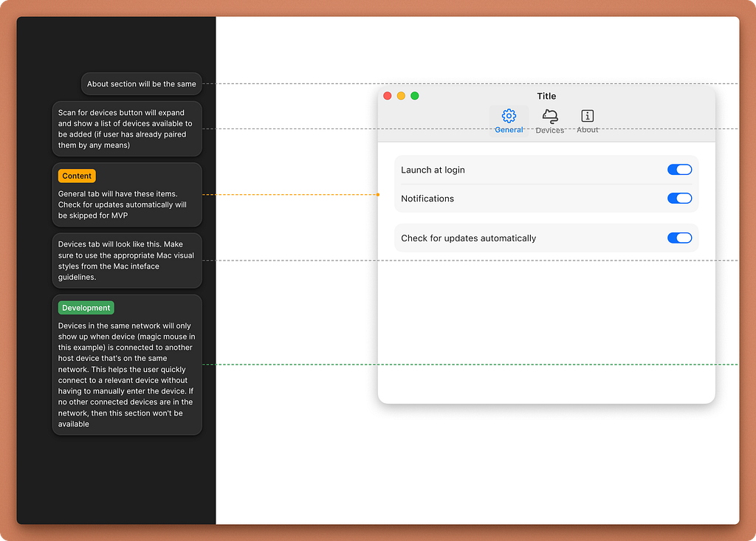Select the General tab
756x541 pixels.
coord(508,120)
